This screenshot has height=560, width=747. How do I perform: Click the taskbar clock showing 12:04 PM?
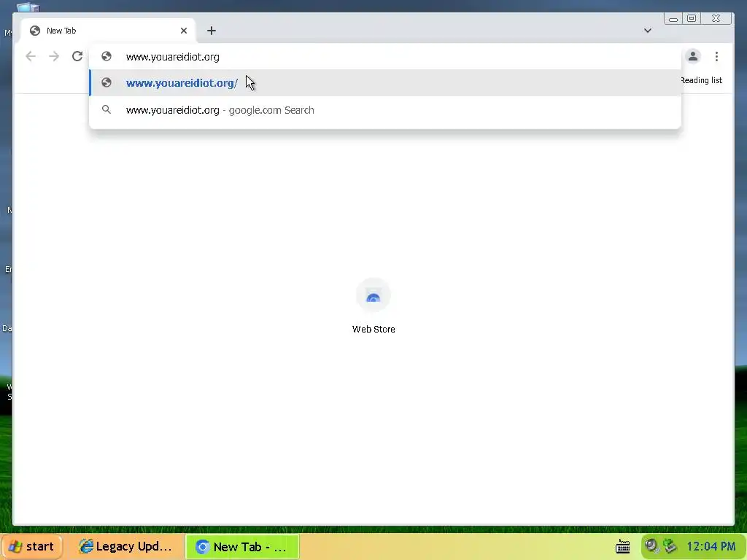(711, 546)
